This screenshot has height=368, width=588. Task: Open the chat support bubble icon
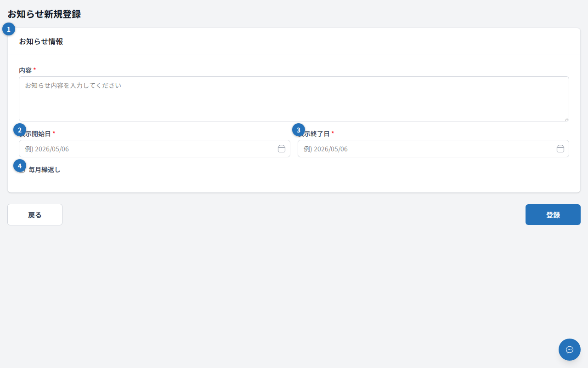point(570,350)
